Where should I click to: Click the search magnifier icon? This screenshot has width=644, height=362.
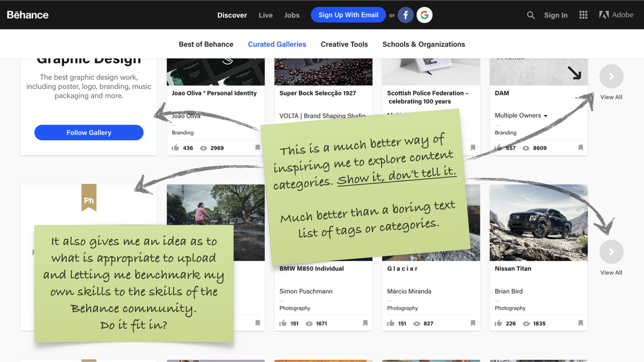(530, 15)
